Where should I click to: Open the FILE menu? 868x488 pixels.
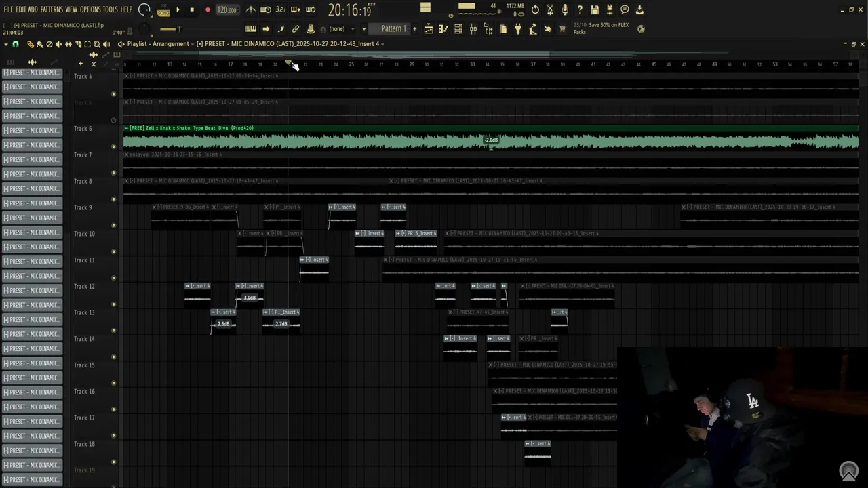point(8,9)
